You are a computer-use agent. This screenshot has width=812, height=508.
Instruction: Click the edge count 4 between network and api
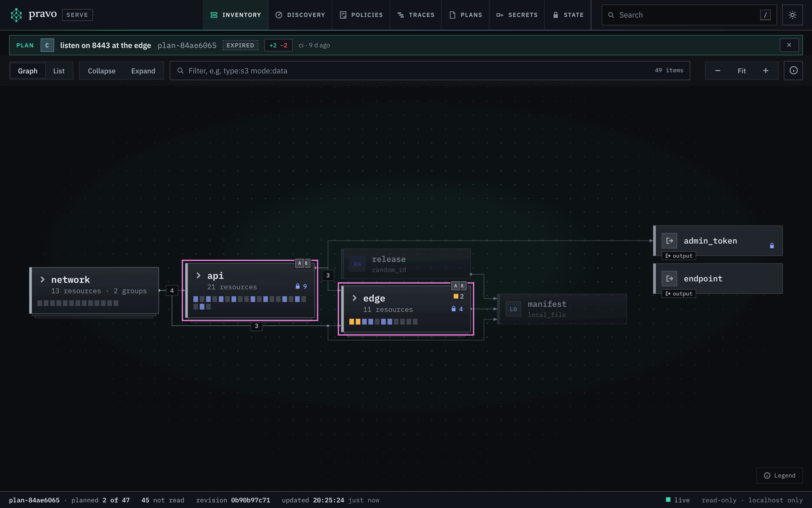coord(172,291)
